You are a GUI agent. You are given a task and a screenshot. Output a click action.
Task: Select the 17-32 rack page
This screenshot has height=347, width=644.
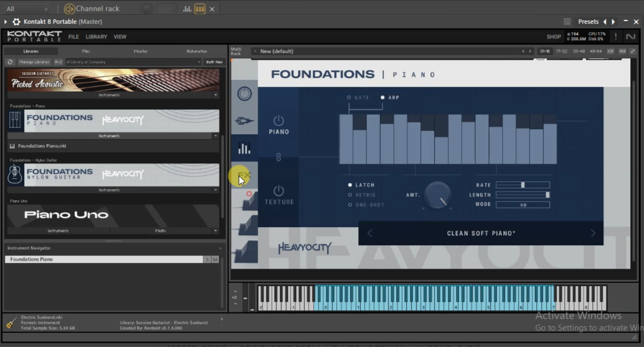click(562, 51)
